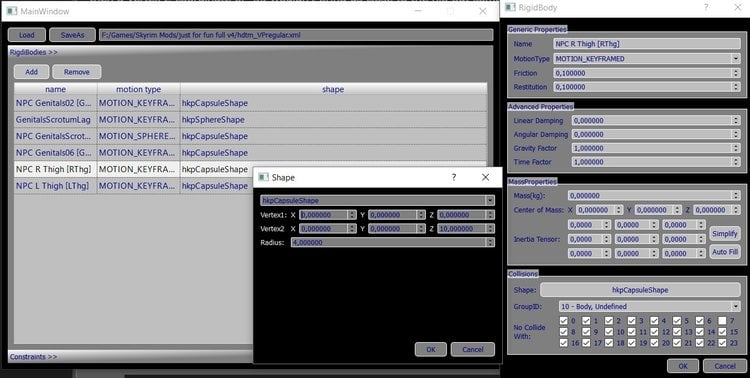Click Cancel in the Shape dialog

click(x=473, y=349)
